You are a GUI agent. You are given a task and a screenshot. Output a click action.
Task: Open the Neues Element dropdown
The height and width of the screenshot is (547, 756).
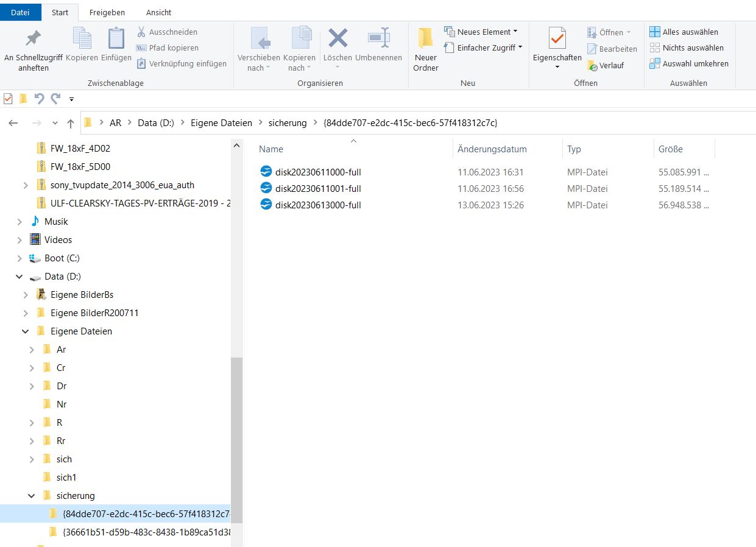[481, 32]
